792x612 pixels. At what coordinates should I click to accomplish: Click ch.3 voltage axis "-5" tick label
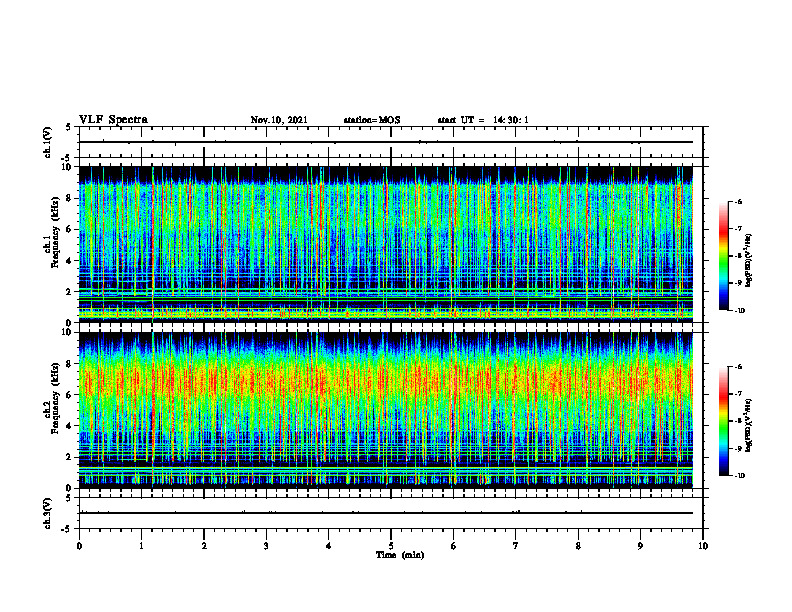point(66,529)
